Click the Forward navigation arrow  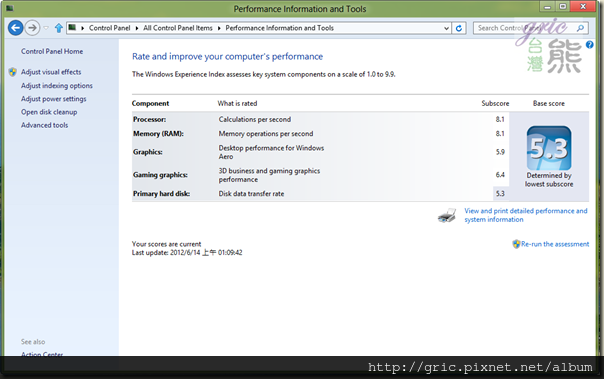(x=32, y=28)
